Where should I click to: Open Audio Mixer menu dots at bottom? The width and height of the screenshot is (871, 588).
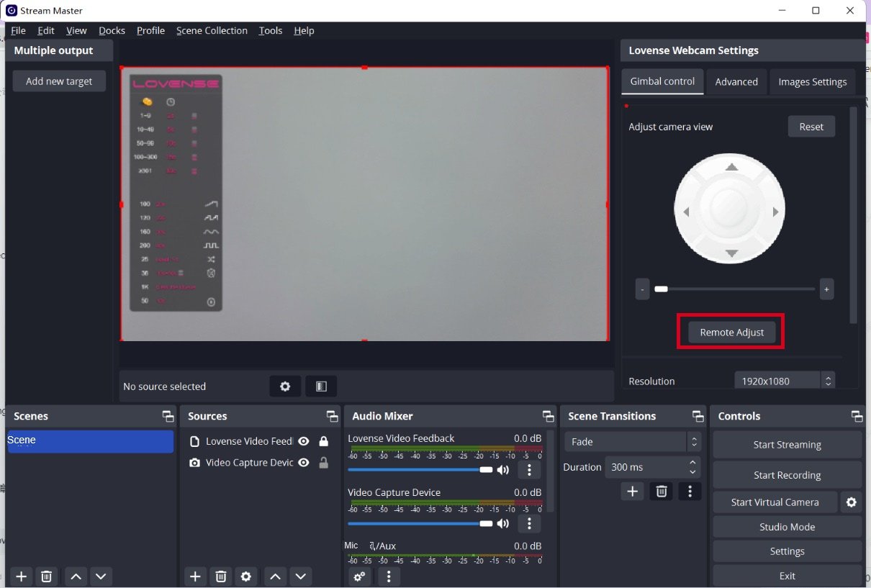[389, 576]
